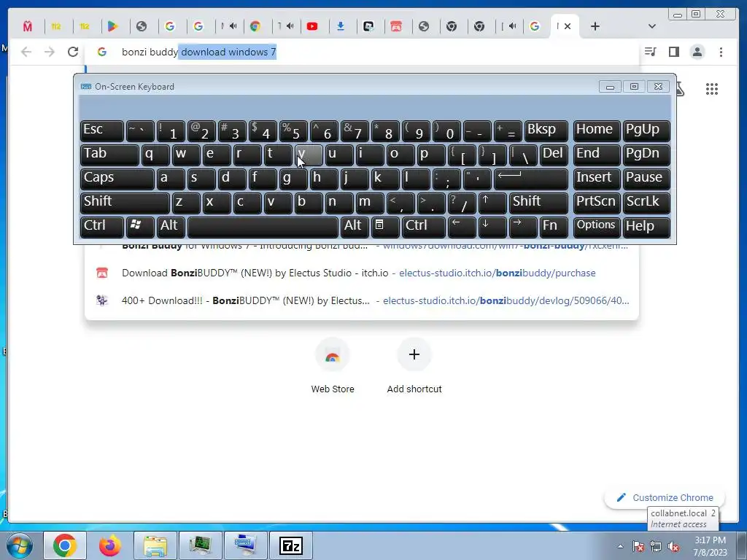
Task: Open the Windows Start menu
Action: click(x=20, y=545)
